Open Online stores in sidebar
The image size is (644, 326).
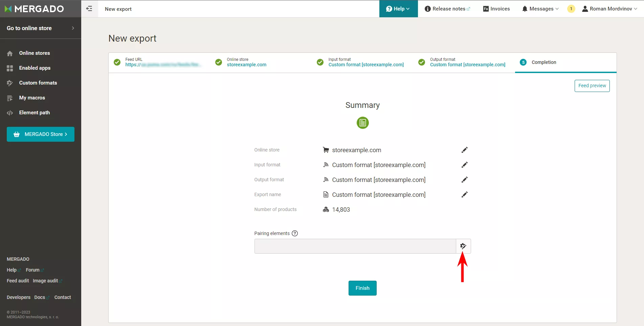pos(35,53)
